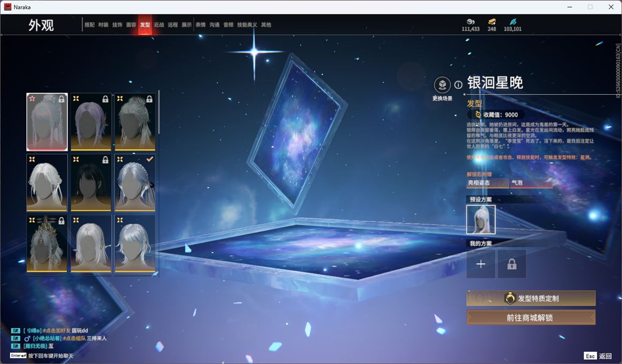The width and height of the screenshot is (622, 364).
Task: Click the 按下回车键开始聊天 chat prompt
Action: coord(51,355)
